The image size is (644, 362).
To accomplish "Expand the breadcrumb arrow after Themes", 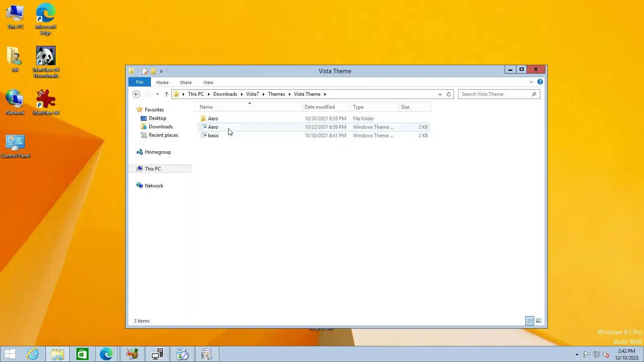I will pyautogui.click(x=289, y=94).
